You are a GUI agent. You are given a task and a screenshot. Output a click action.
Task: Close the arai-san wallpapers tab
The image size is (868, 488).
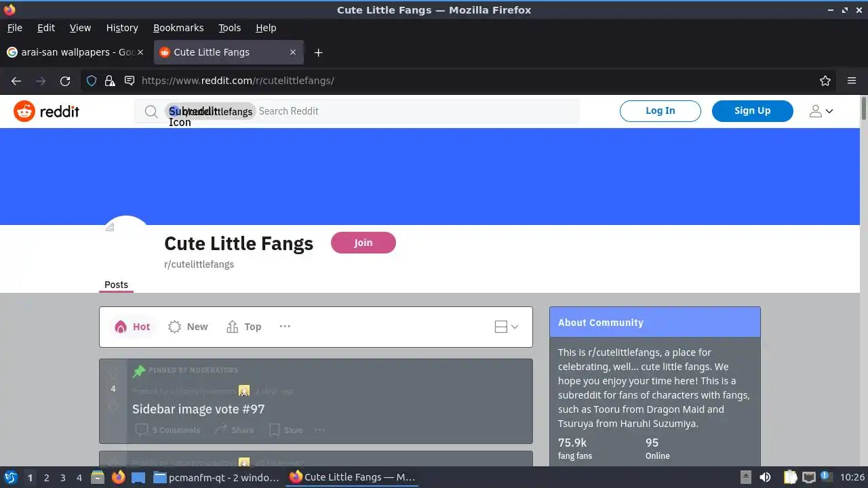pos(140,52)
